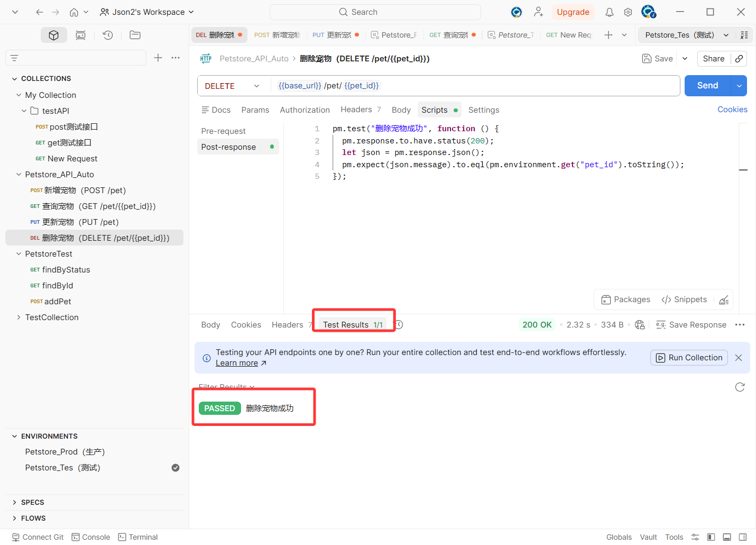Select the Pre-request script tab

pos(223,131)
